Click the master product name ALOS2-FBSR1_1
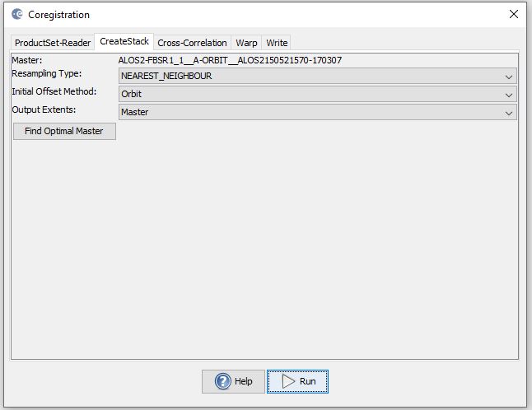 (230, 60)
